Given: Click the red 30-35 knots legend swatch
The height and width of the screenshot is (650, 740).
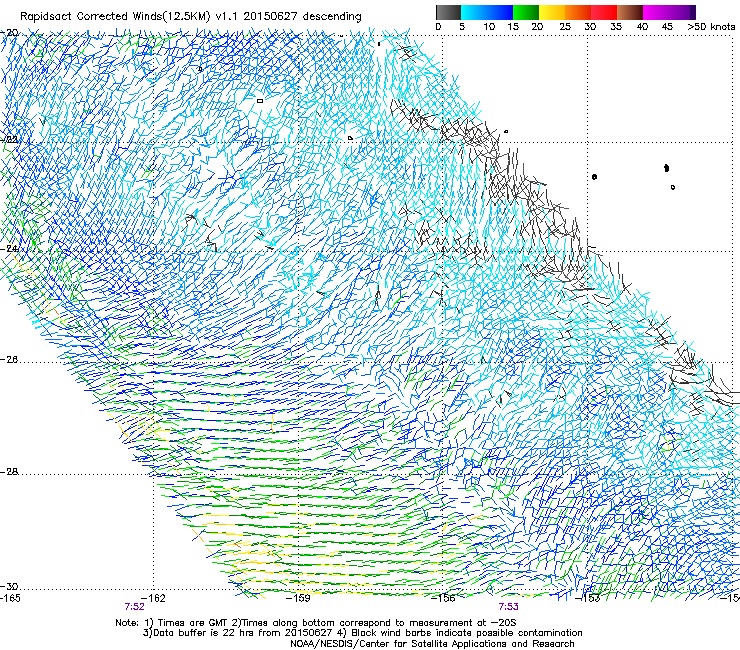Looking at the screenshot, I should 604,12.
